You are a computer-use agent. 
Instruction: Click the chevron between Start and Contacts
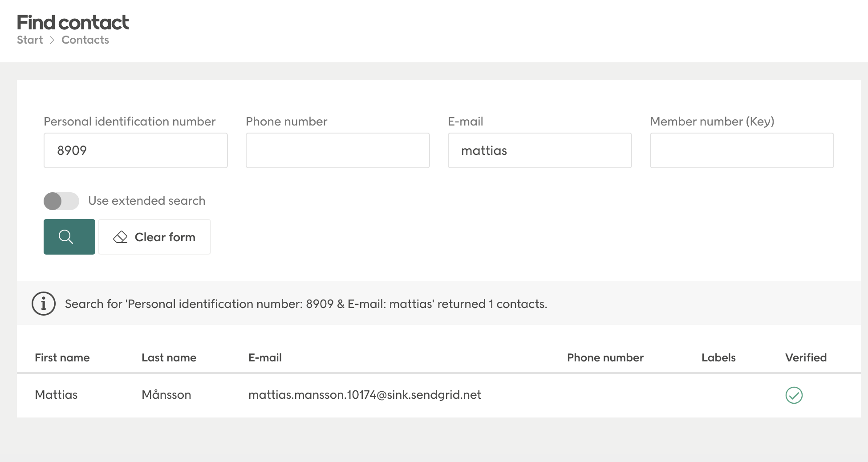52,40
